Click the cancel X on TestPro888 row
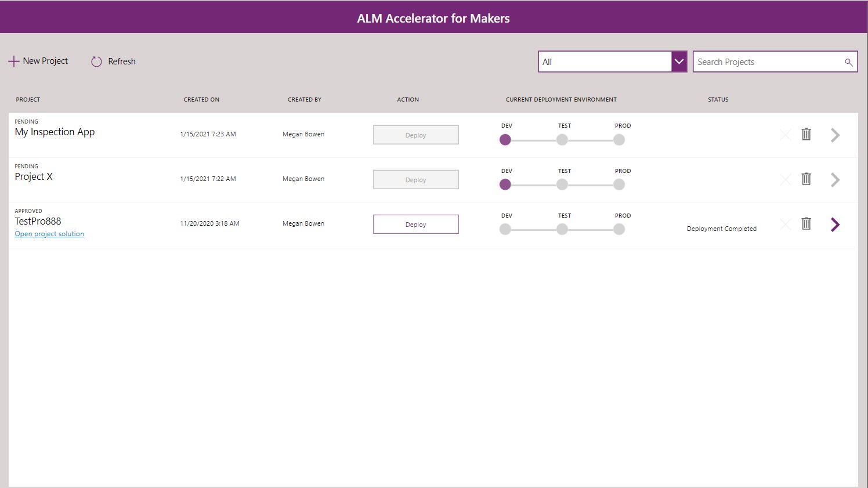Image resolution: width=868 pixels, height=488 pixels. pyautogui.click(x=785, y=224)
